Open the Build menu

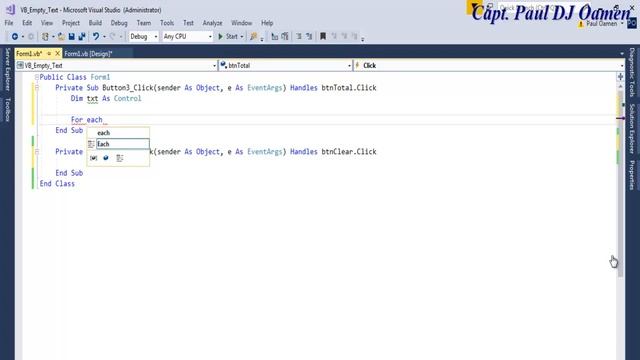tap(95, 23)
